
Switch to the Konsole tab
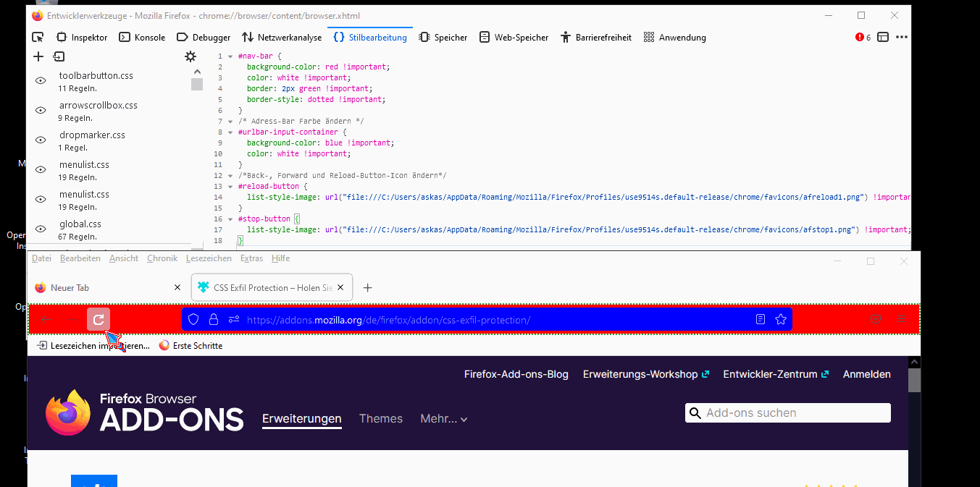tap(143, 38)
